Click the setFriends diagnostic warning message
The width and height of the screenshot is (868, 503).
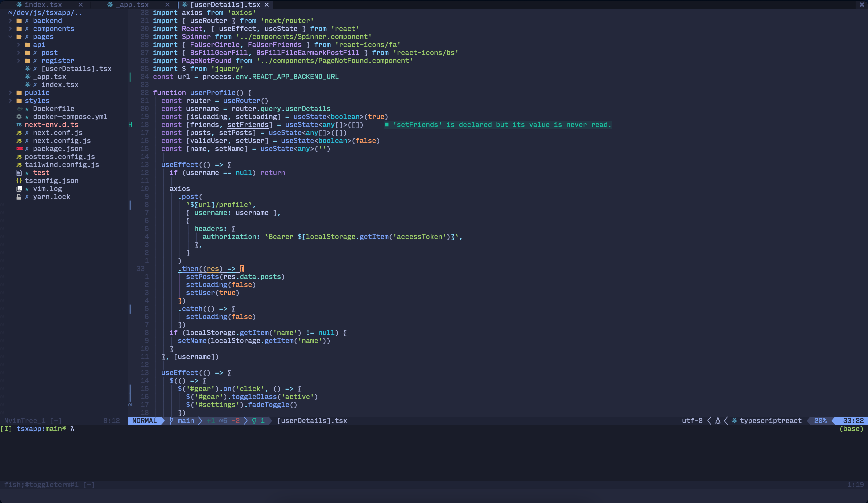pos(498,125)
